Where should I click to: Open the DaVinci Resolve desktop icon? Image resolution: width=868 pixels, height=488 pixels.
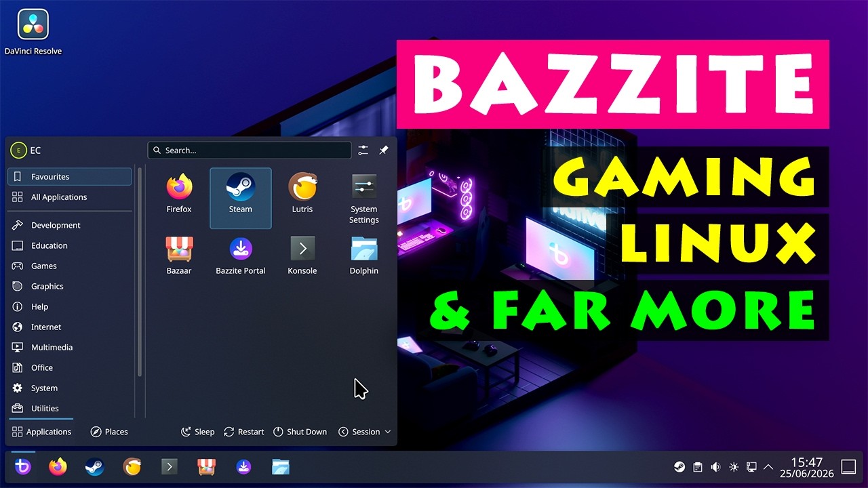33,33
